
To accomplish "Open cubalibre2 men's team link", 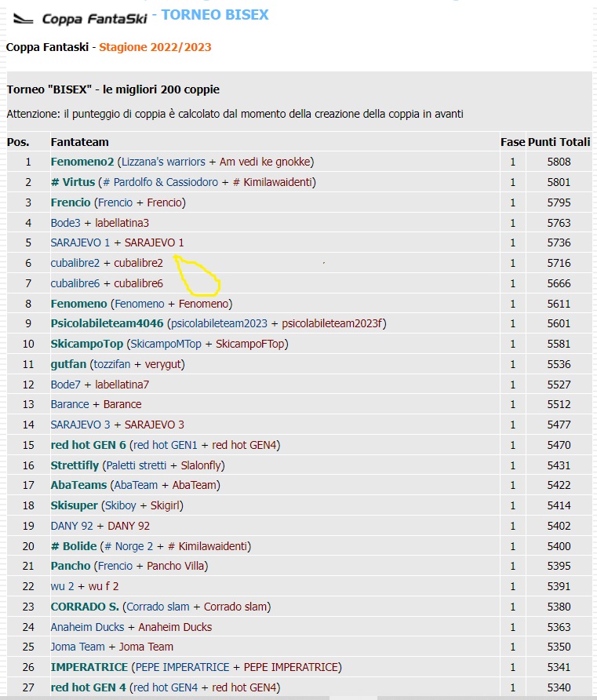I will tap(75, 263).
